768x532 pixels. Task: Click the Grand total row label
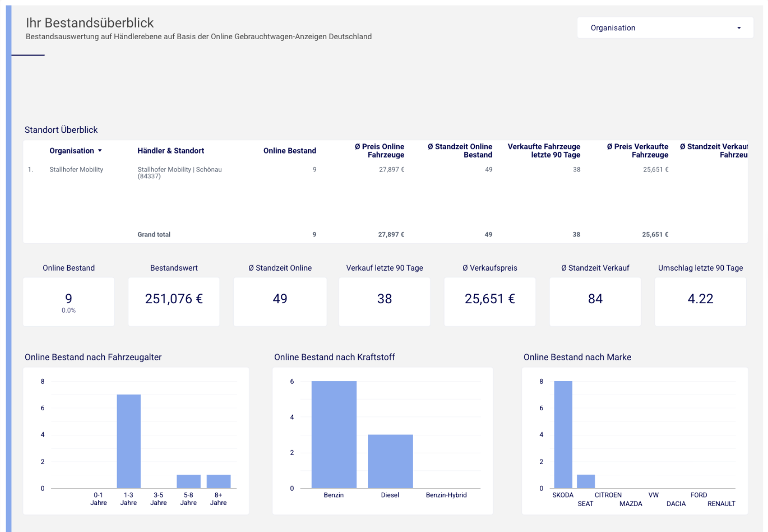[154, 235]
